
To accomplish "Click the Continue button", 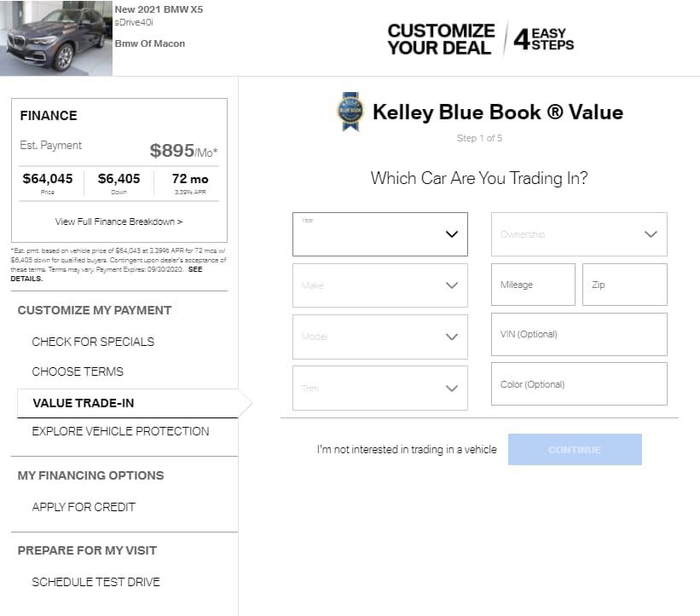I will tap(575, 449).
